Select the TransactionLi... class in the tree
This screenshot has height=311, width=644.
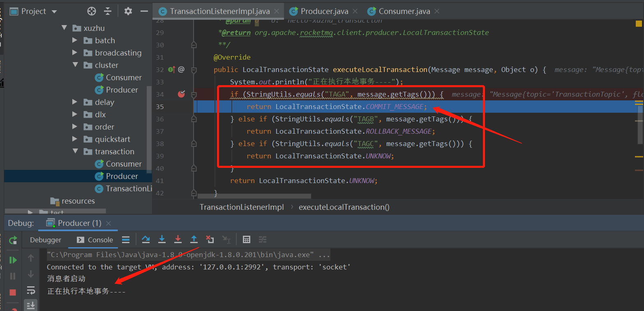(x=124, y=188)
